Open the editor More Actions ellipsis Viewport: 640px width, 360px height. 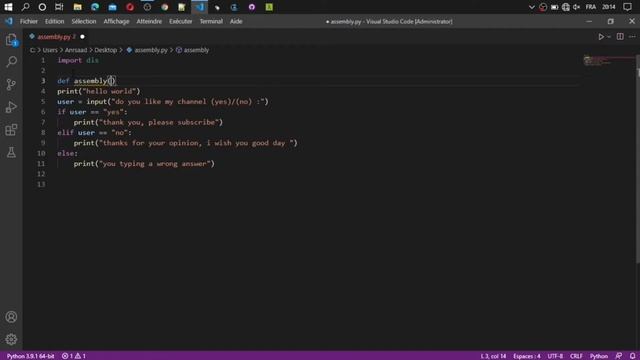pyautogui.click(x=632, y=37)
